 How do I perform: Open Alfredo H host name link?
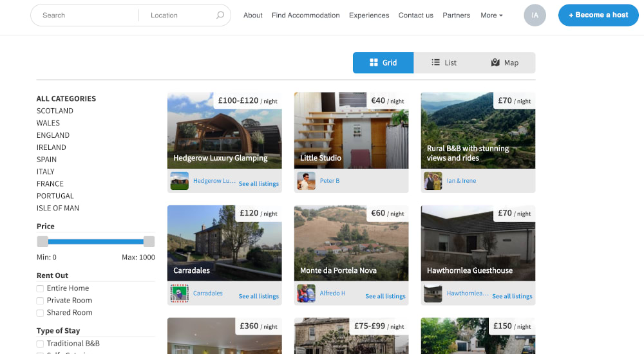click(x=333, y=293)
